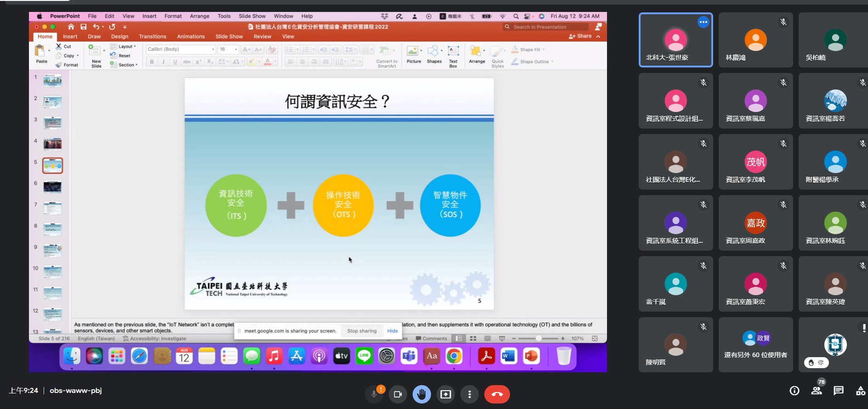Expand the Section dropdown
Screen dimensions: 868x409
(124, 65)
